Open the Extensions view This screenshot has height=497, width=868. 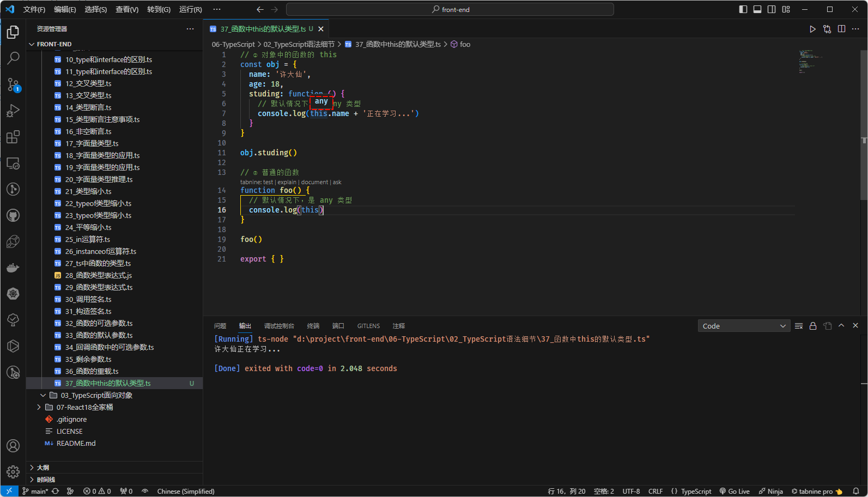pyautogui.click(x=13, y=137)
